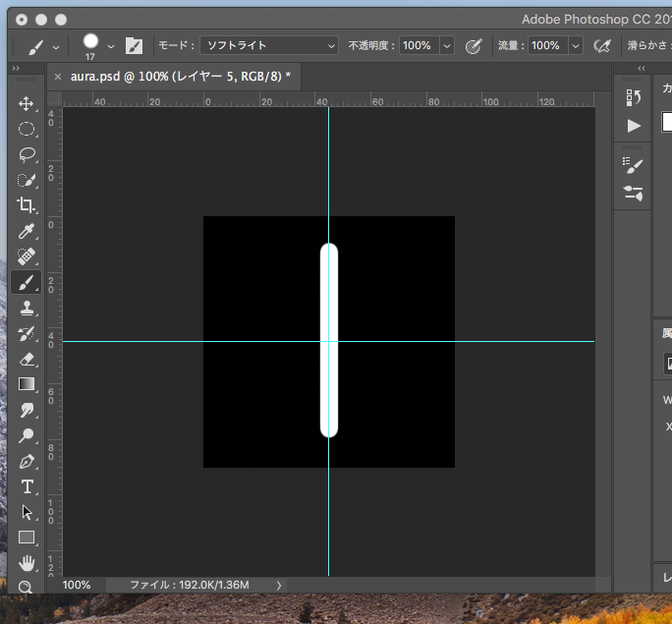Select the Crop tool

[27, 205]
